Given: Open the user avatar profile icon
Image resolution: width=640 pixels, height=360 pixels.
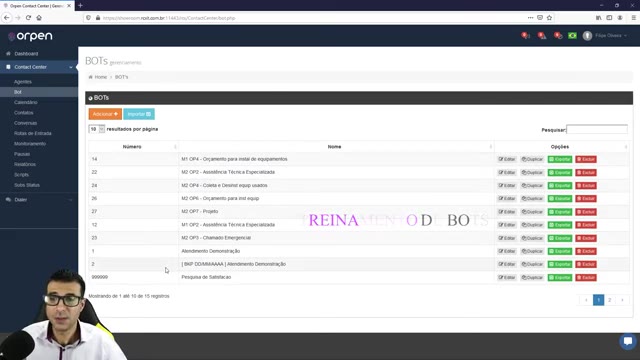Looking at the screenshot, I should pos(587,36).
